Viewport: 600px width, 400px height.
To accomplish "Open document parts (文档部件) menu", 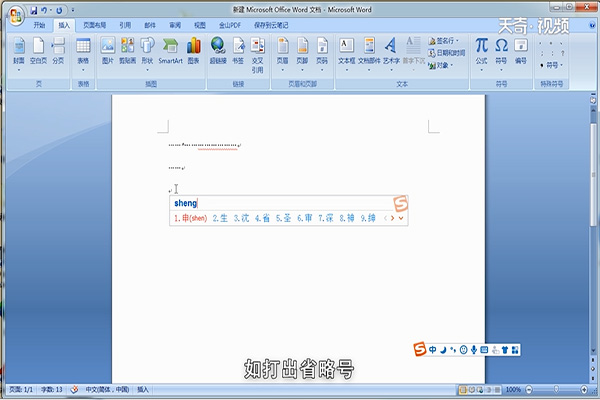I will click(369, 54).
